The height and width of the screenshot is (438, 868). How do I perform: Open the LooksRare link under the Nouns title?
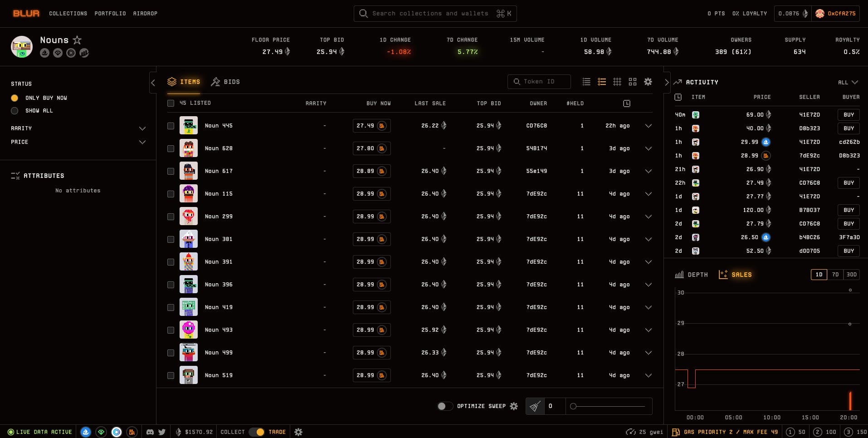pyautogui.click(x=58, y=53)
